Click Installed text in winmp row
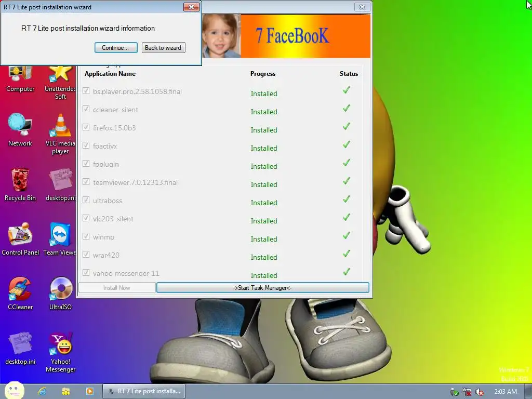 point(264,239)
